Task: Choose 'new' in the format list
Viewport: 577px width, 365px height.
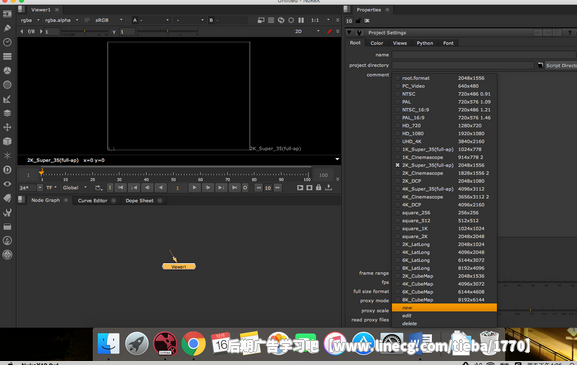Action: pyautogui.click(x=444, y=308)
